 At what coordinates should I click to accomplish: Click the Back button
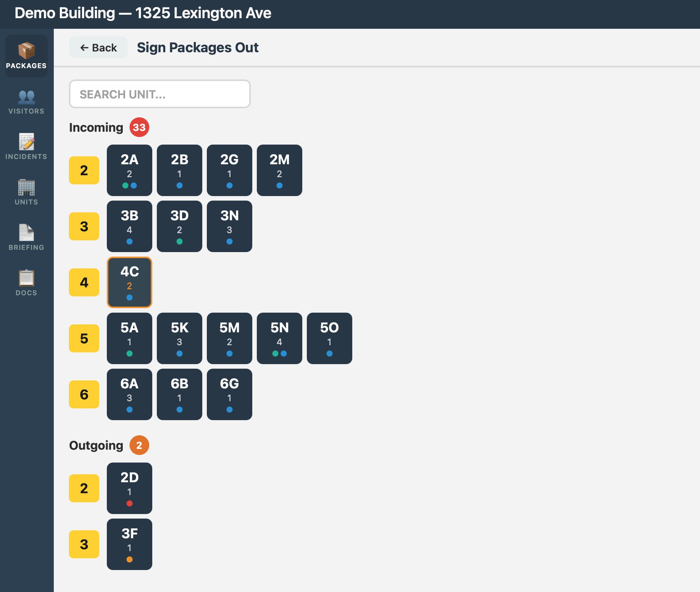click(x=98, y=47)
